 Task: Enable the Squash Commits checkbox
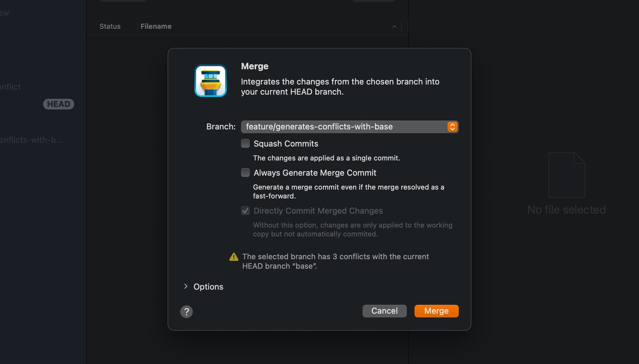click(245, 143)
